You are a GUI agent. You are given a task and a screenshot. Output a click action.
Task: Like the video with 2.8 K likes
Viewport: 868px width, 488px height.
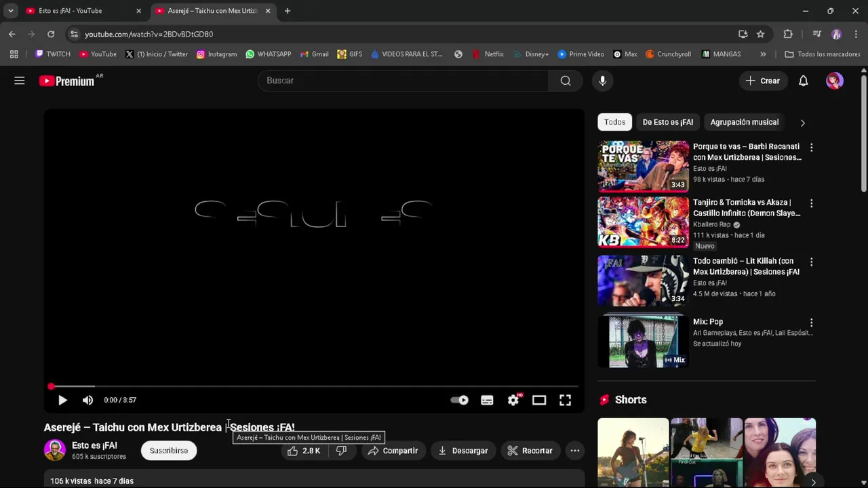tap(304, 451)
